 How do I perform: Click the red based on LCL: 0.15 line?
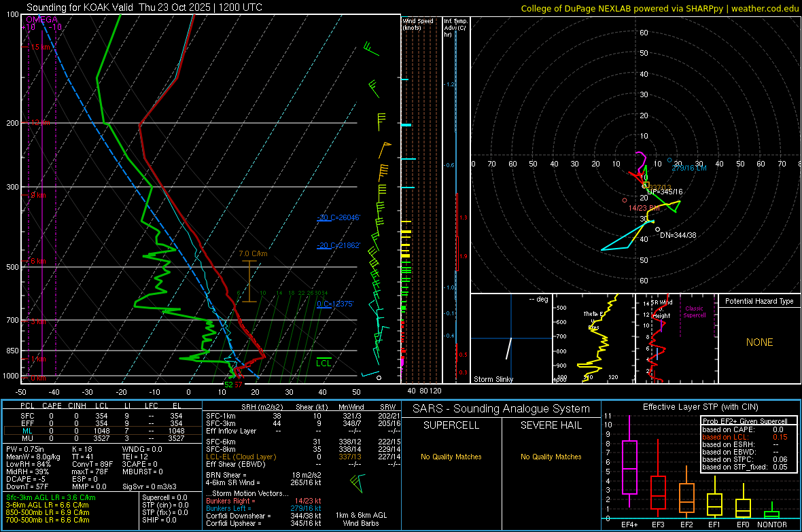point(745,437)
